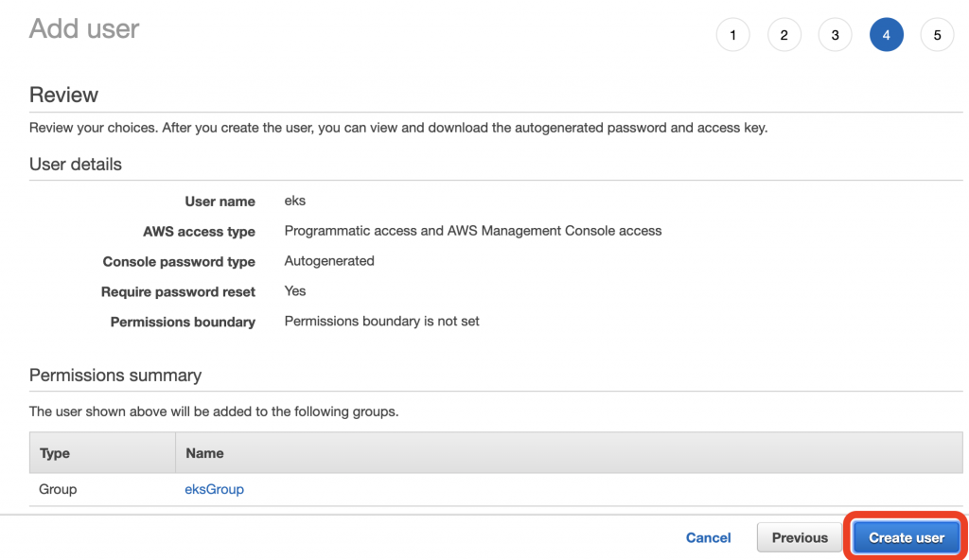
Task: Click the User details section heading
Action: 76,165
